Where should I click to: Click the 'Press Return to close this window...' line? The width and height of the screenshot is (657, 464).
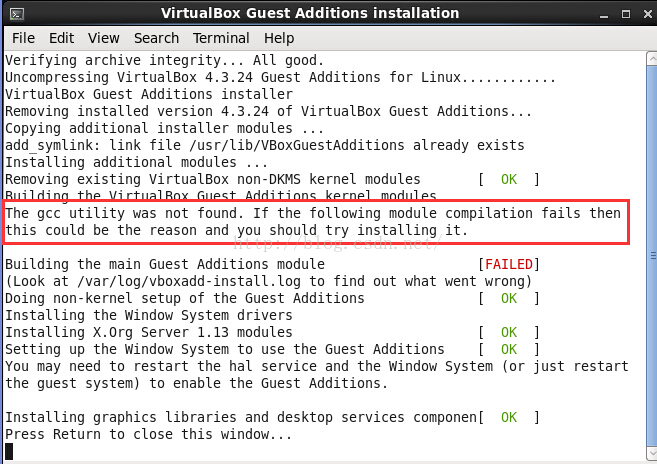(148, 434)
